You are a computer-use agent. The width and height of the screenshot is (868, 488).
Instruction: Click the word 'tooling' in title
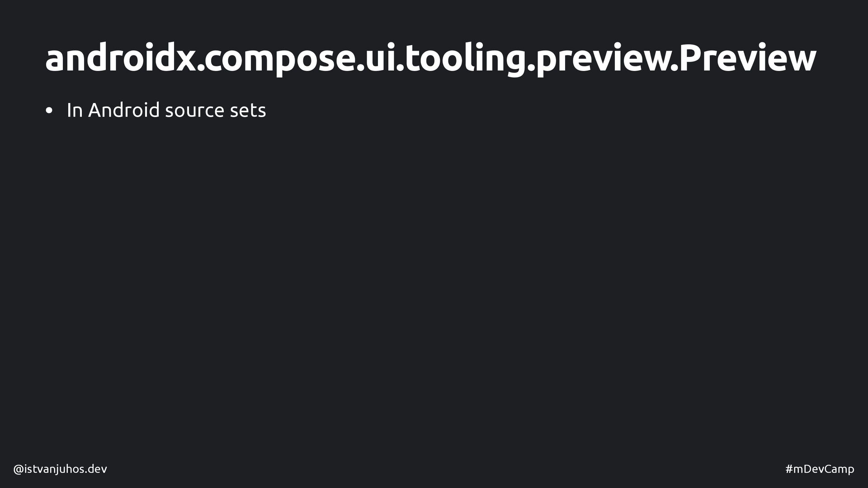click(x=465, y=59)
